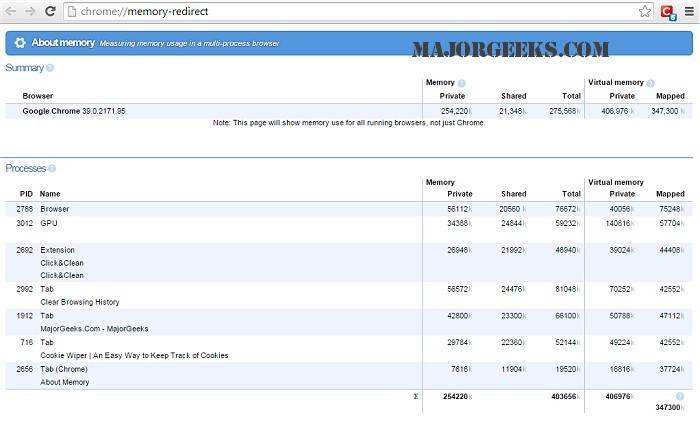Click the Cookie Wiper tab entry
This screenshot has height=421, width=700.
134,355
